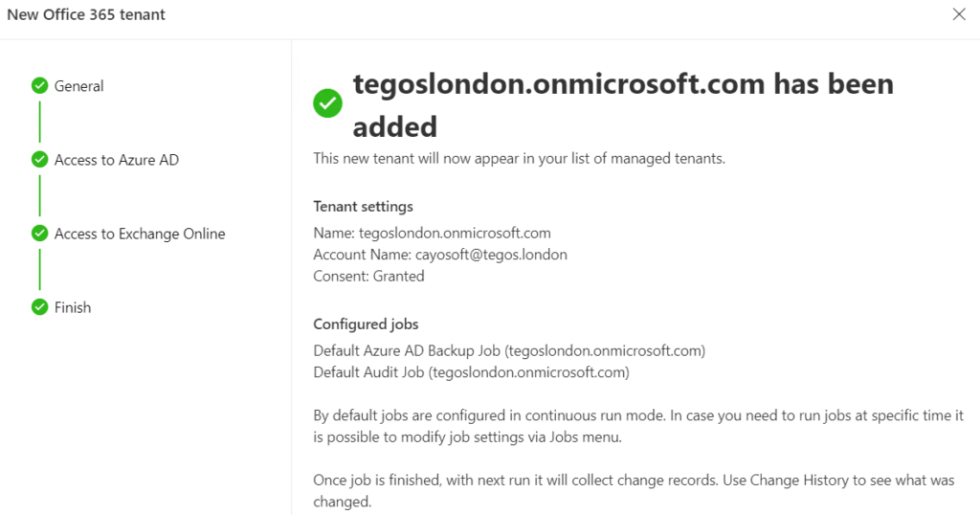This screenshot has height=515, width=980.
Task: Click the green checkmark beside Finish
Action: [x=39, y=307]
